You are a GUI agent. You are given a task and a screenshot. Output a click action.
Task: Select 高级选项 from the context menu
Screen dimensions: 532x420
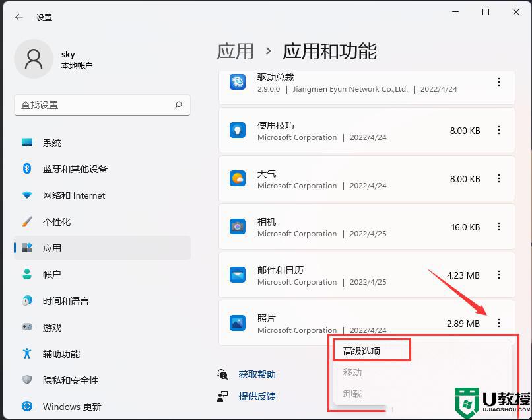[362, 351]
